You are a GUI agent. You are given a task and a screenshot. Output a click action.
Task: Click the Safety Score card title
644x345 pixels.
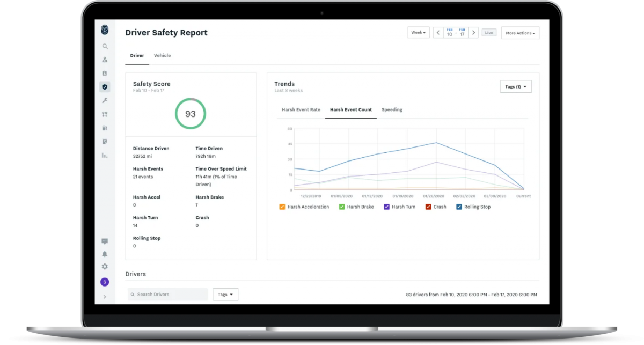[152, 84]
